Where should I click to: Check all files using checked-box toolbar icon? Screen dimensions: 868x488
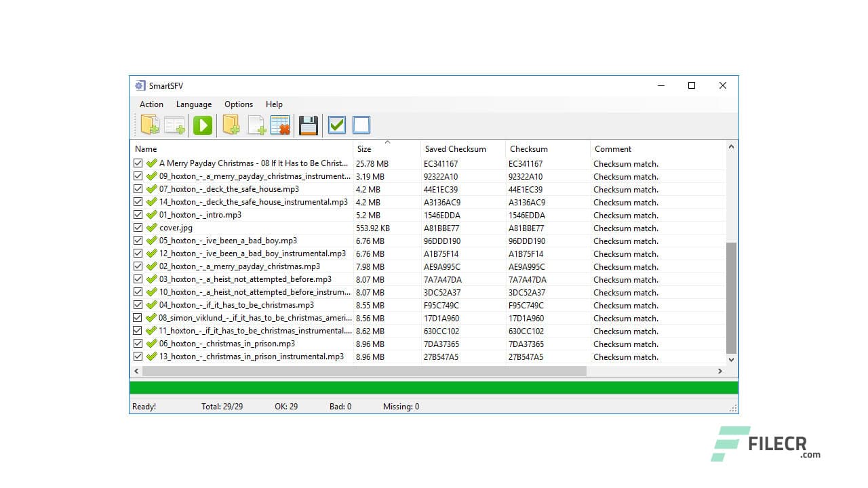point(336,125)
